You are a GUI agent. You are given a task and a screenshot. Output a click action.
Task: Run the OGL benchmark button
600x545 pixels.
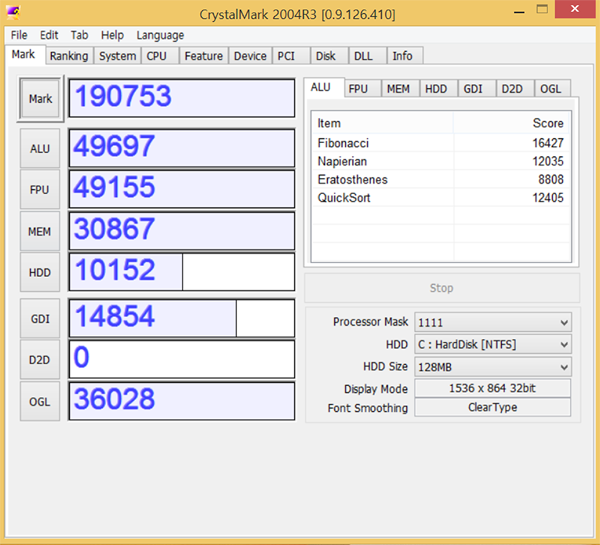click(x=40, y=402)
